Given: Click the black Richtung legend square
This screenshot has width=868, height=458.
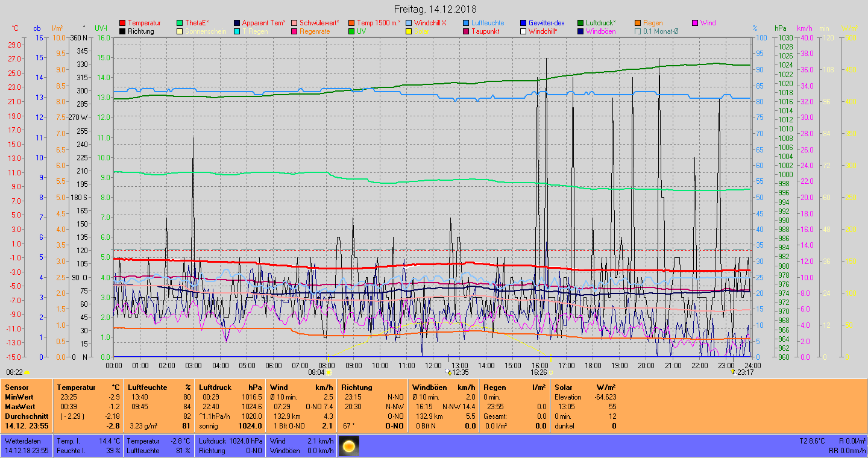Looking at the screenshot, I should [x=122, y=31].
